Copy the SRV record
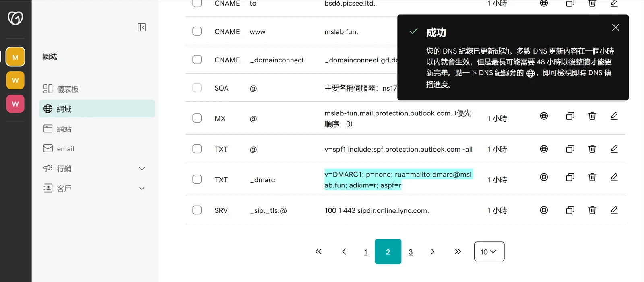 click(x=570, y=210)
